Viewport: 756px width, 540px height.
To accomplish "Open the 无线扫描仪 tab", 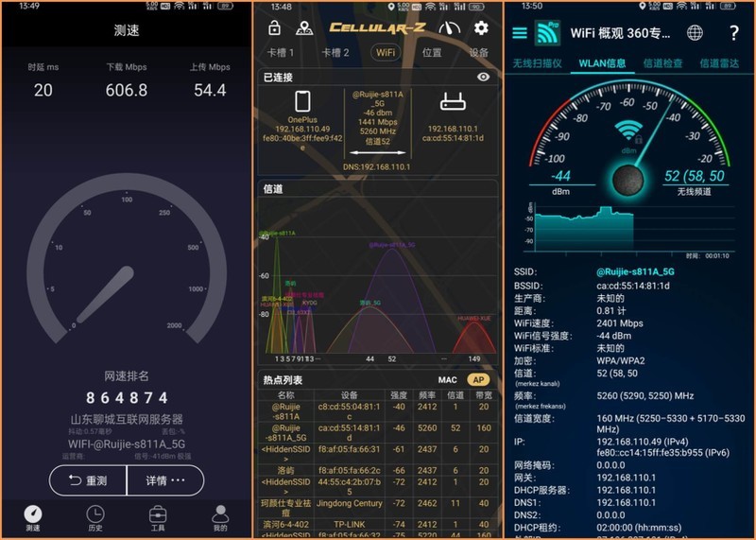I will click(x=537, y=63).
